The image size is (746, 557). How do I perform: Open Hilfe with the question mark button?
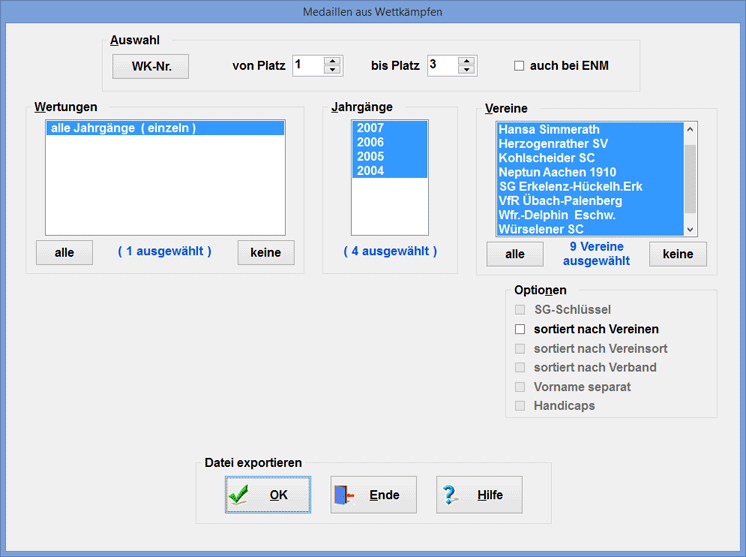click(x=478, y=495)
